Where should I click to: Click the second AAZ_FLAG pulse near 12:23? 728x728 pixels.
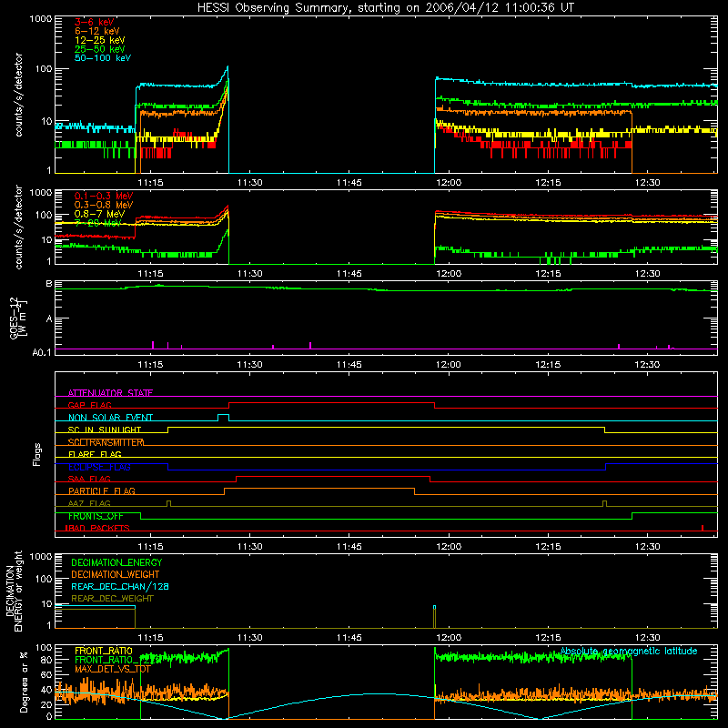604,503
